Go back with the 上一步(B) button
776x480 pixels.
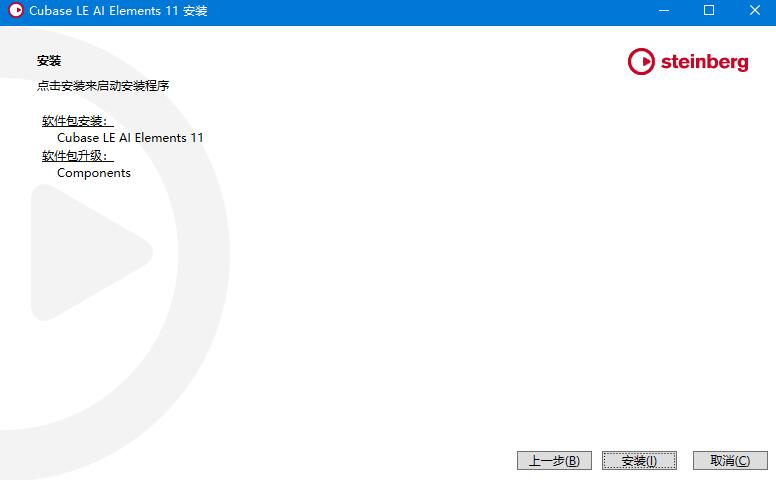click(554, 461)
